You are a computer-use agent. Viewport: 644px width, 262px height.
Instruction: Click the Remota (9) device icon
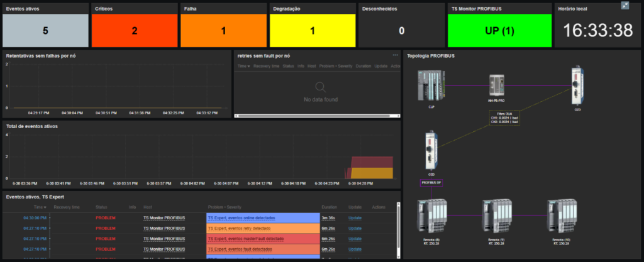497,216
